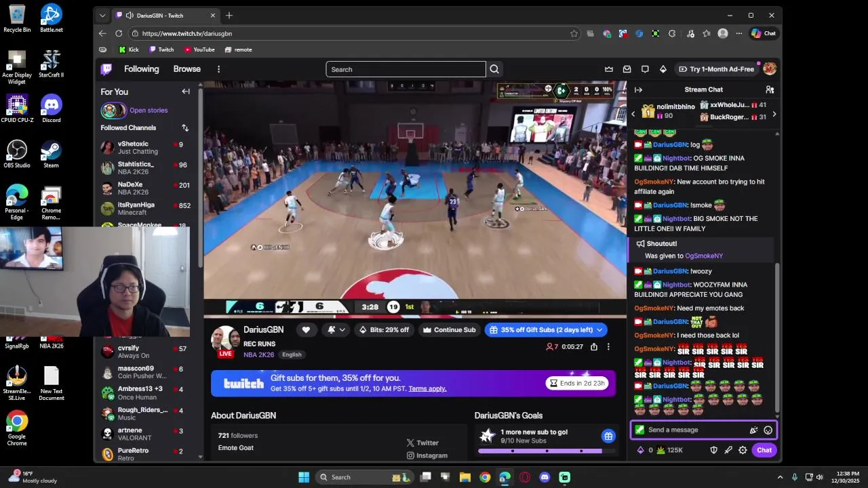Open Discord from taskbar
This screenshot has width=868, height=488.
(545, 477)
